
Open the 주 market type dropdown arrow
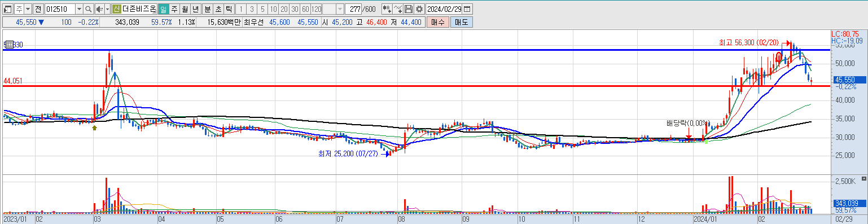point(28,9)
